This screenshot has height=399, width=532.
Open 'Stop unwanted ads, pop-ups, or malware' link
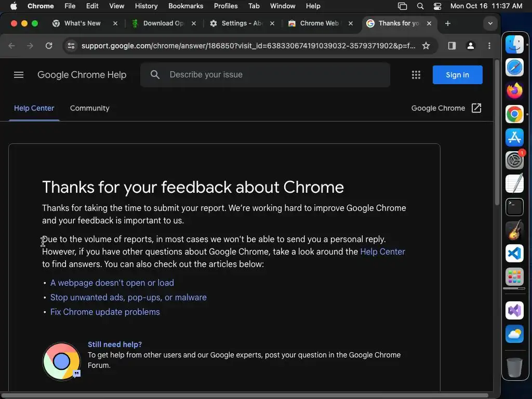pos(128,298)
